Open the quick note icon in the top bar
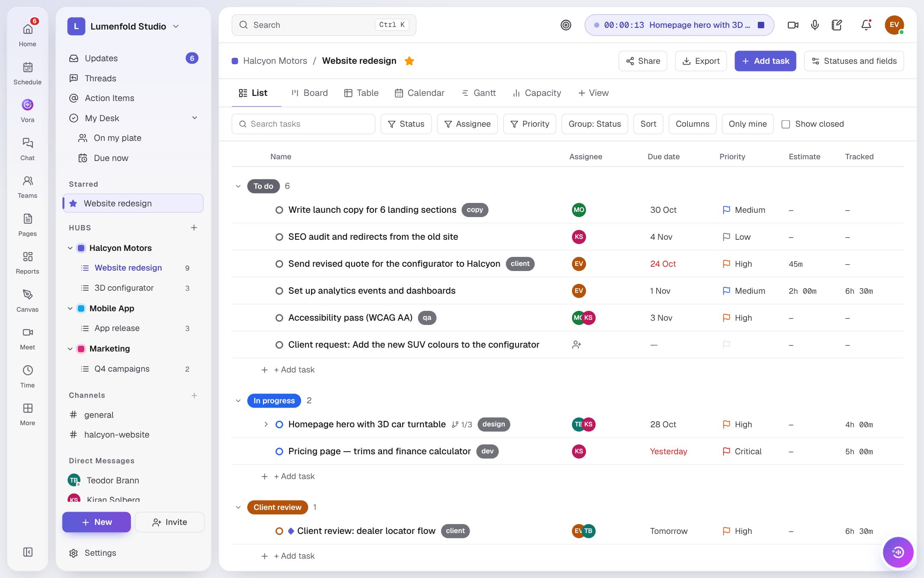Image resolution: width=924 pixels, height=578 pixels. point(837,25)
